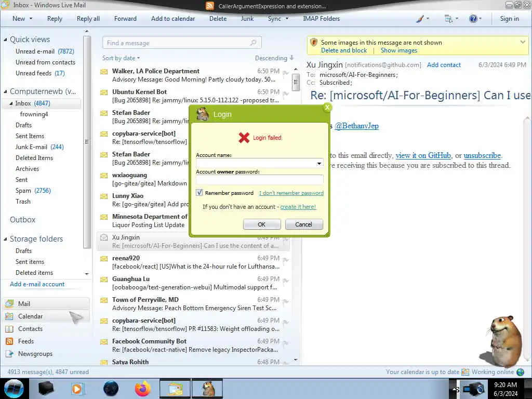The image size is (532, 399).
Task: Open the Windows Start orb
Action: (x=14, y=389)
